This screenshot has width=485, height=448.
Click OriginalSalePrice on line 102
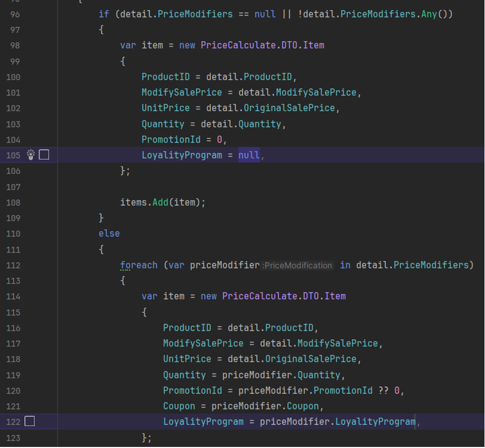300,108
